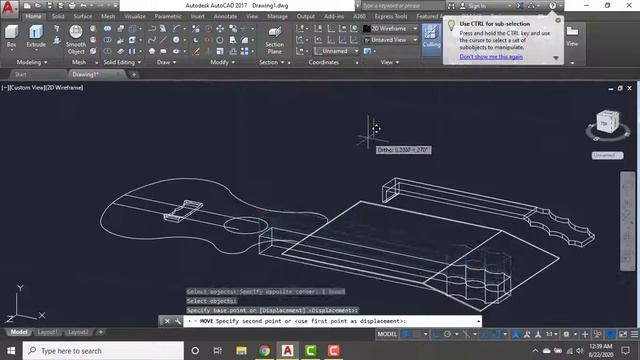The width and height of the screenshot is (640, 360).
Task: Switch to the Visualize ribbon tab
Action: 135,16
